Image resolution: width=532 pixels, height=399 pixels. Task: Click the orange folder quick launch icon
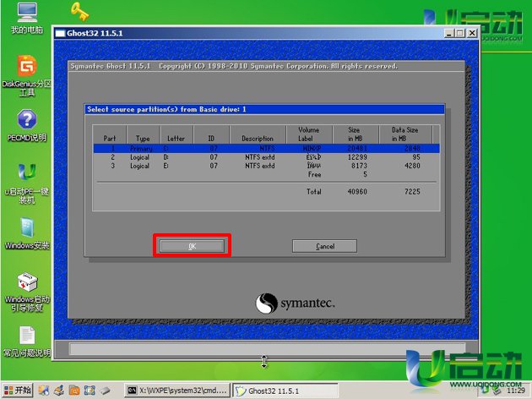tap(74, 391)
